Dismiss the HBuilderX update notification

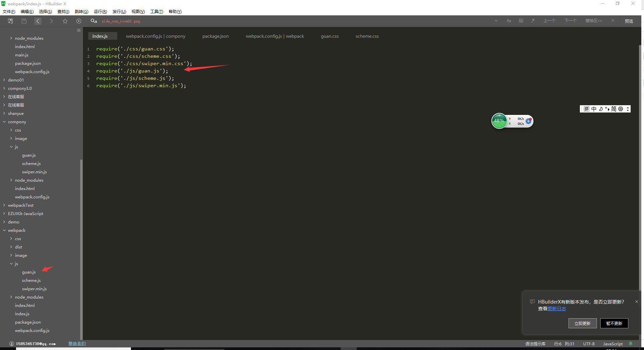pos(637,302)
